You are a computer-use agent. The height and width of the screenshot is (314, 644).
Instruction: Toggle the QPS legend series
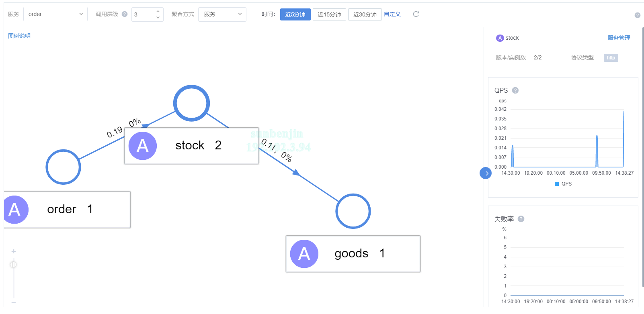click(x=563, y=184)
